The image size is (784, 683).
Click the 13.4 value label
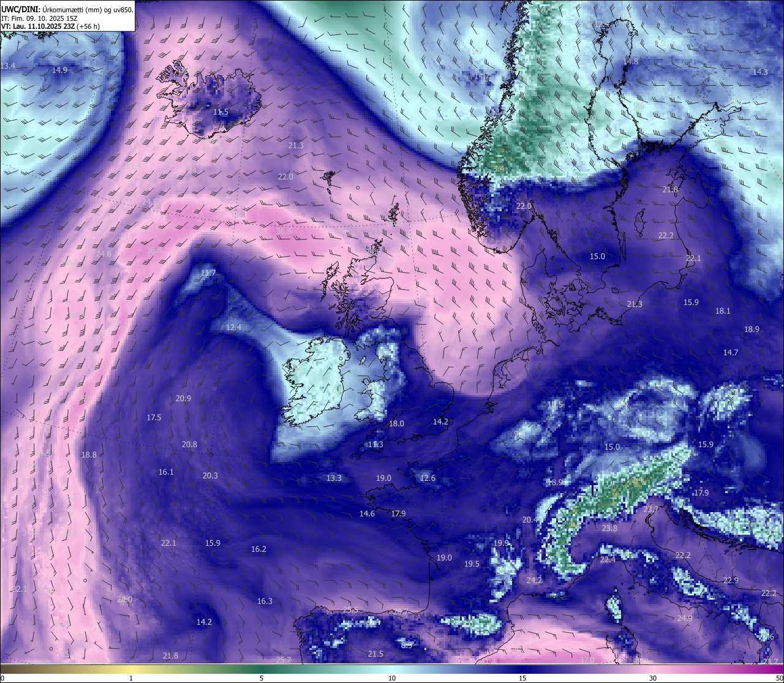click(x=8, y=66)
